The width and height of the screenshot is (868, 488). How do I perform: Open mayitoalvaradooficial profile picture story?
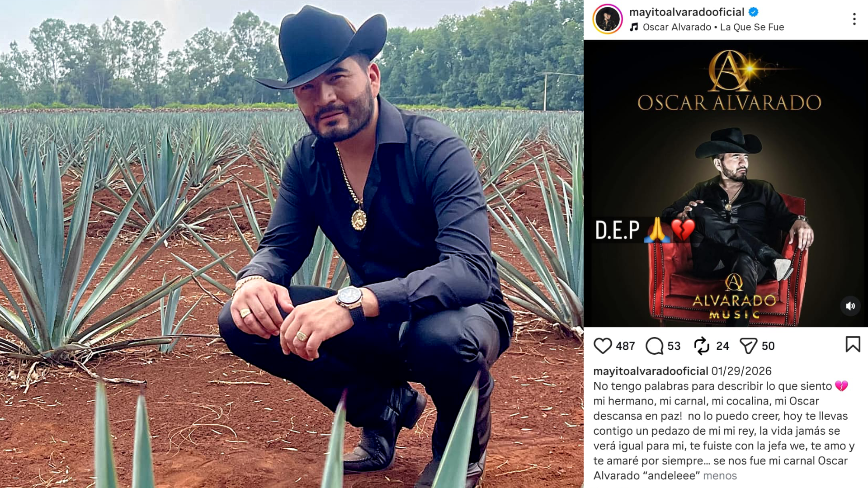(x=608, y=19)
